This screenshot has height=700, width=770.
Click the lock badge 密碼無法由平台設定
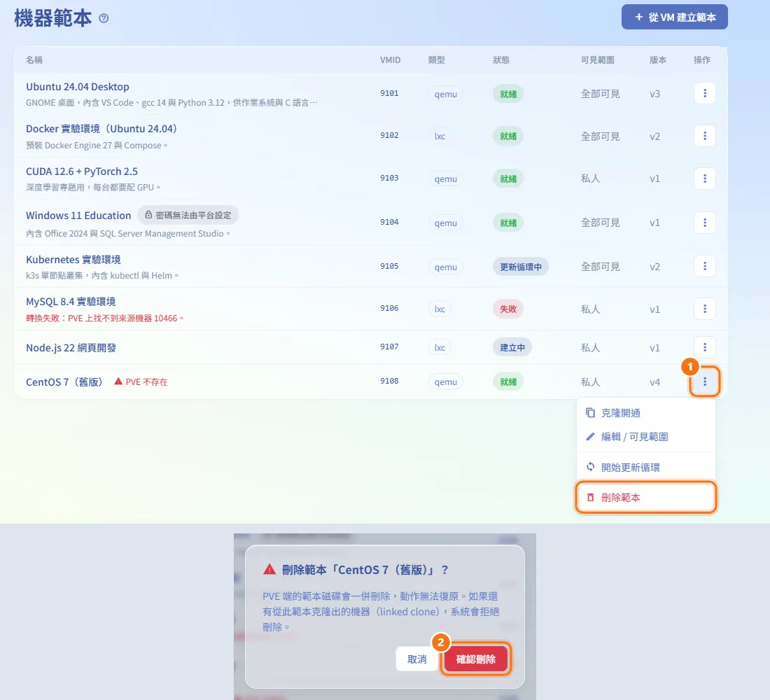point(188,215)
